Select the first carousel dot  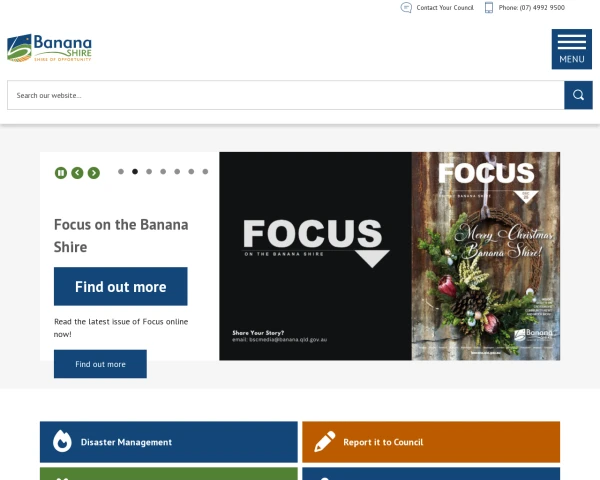(x=121, y=171)
